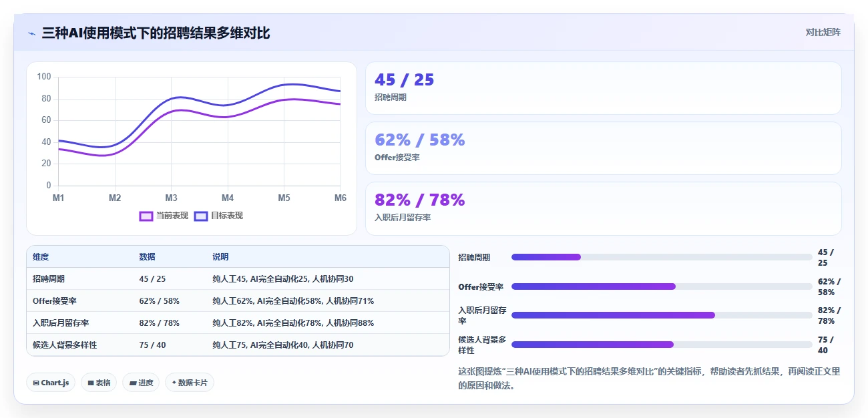Click the 100 y-axis label
The height and width of the screenshot is (418, 868).
(44, 77)
